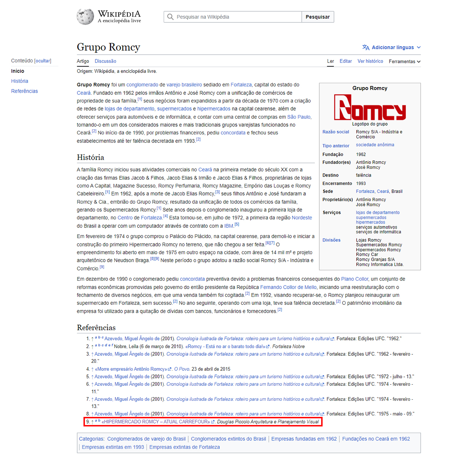
Task: Click the Romcy logo image in infobox
Action: pos(370,107)
